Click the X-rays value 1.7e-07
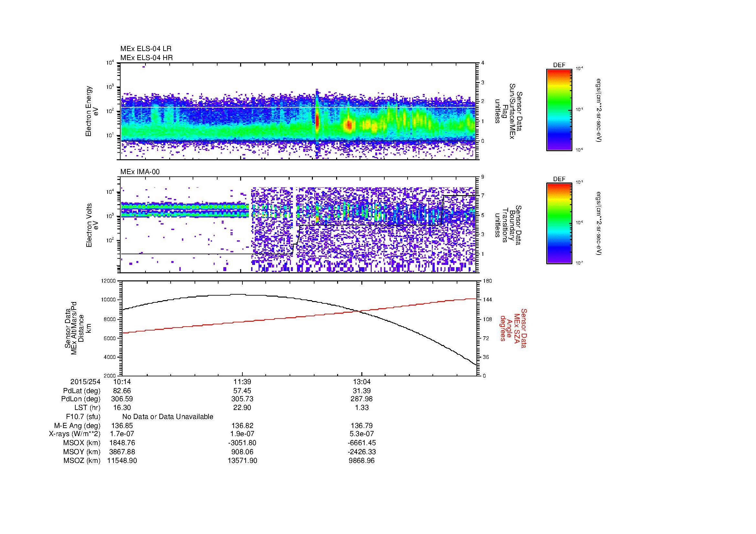The height and width of the screenshot is (534, 756). 122,434
